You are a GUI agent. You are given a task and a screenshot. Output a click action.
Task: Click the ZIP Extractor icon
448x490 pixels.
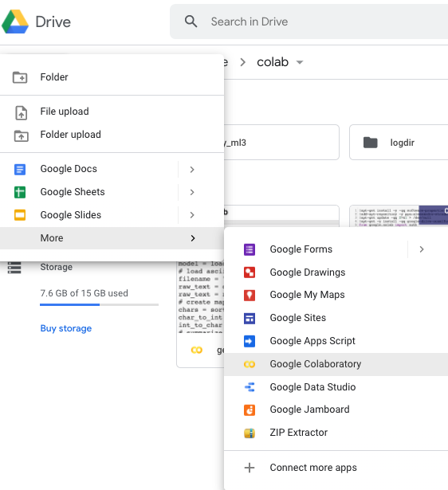pos(250,433)
